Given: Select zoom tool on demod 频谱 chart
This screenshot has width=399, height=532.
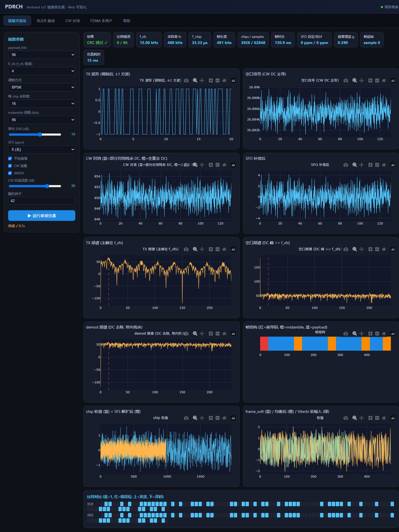Looking at the screenshot, I should (x=195, y=333).
